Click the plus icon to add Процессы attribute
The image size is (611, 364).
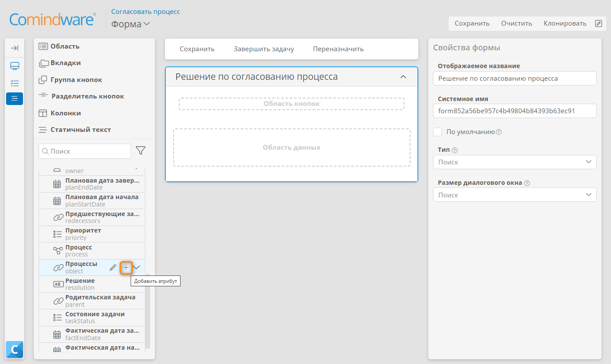[126, 268]
